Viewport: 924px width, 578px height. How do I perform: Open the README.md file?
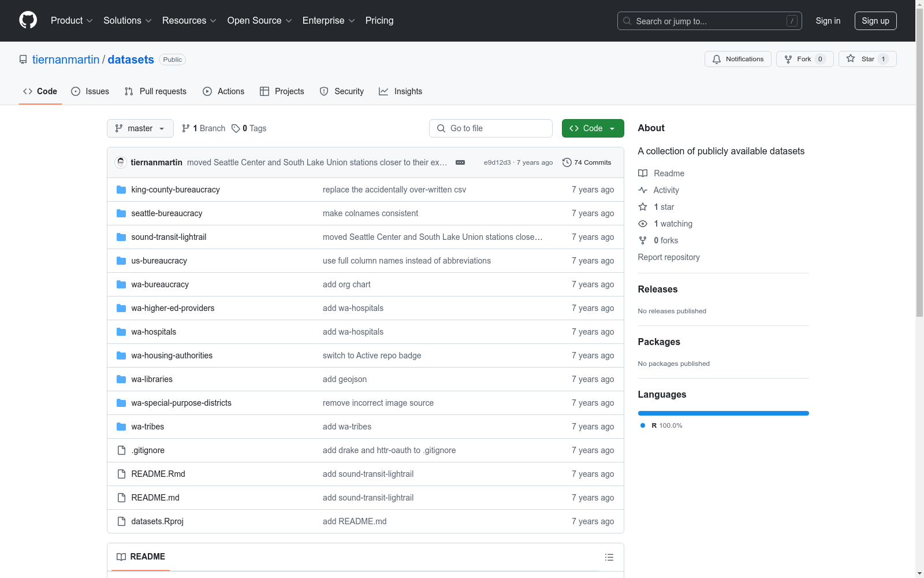pos(155,498)
